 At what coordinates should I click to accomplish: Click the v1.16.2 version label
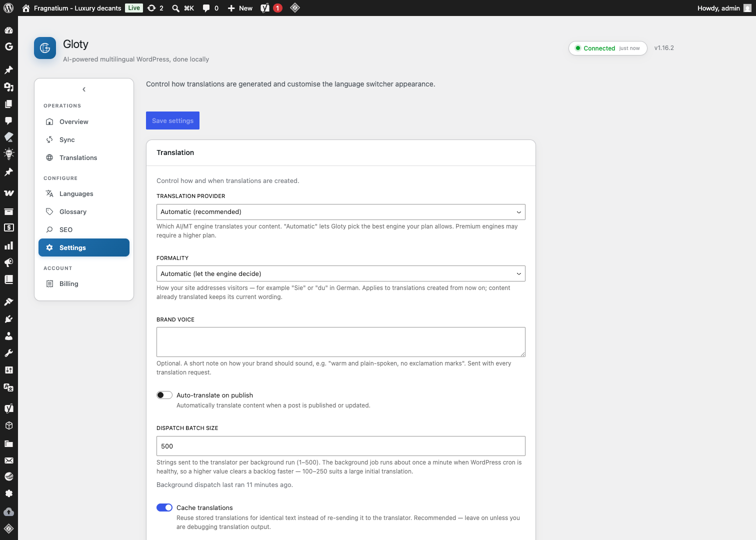(664, 48)
